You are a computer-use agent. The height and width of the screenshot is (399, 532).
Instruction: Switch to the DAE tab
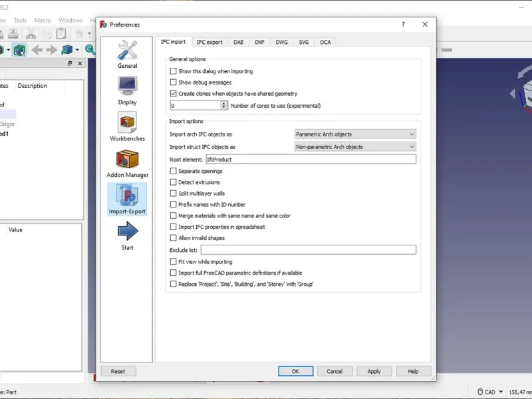point(239,43)
